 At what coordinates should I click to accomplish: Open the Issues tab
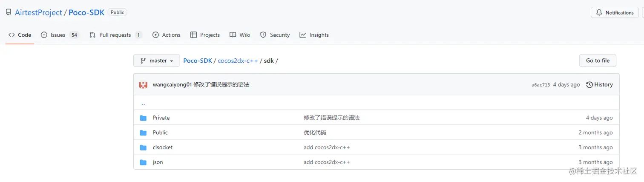coord(60,35)
